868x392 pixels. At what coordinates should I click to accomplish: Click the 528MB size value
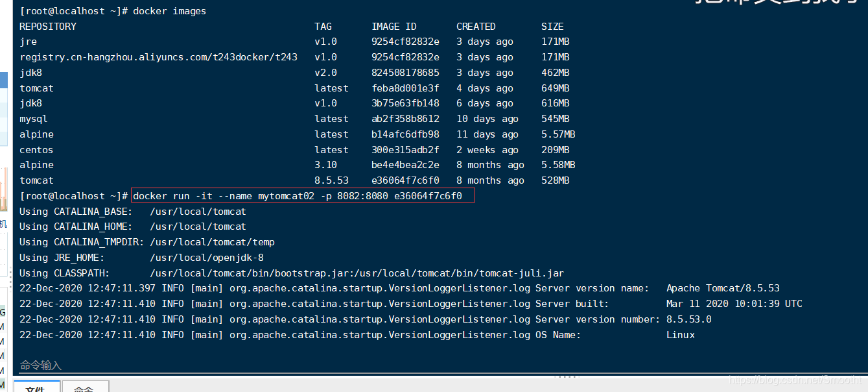[x=556, y=180]
